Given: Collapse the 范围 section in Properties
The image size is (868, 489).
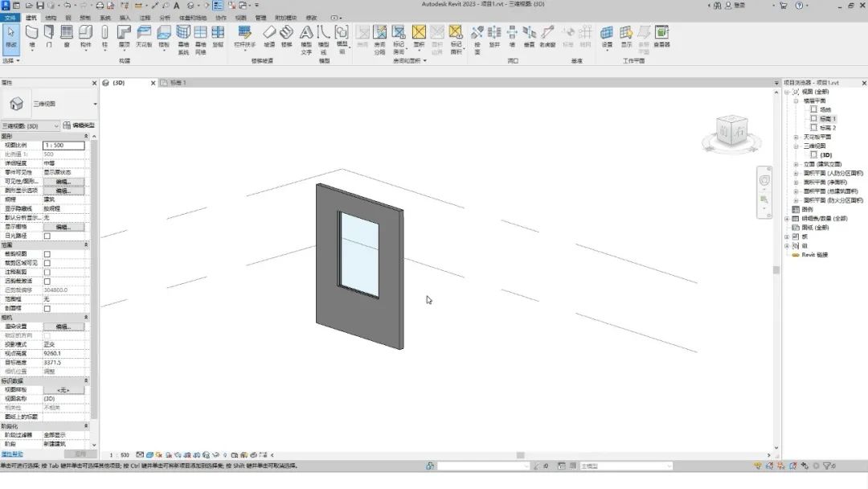Looking at the screenshot, I should (x=86, y=244).
